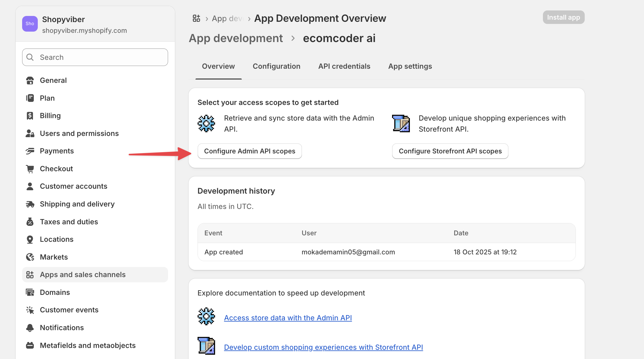Click Configure Storefront API scopes
This screenshot has height=359, width=644.
pyautogui.click(x=450, y=151)
